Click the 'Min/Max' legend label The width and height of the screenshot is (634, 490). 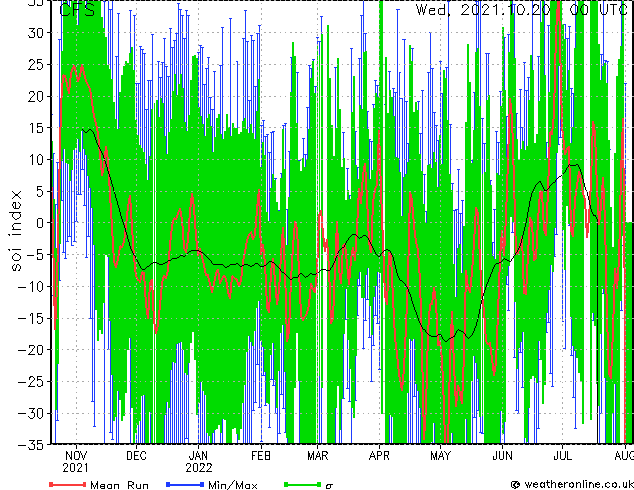click(x=232, y=485)
